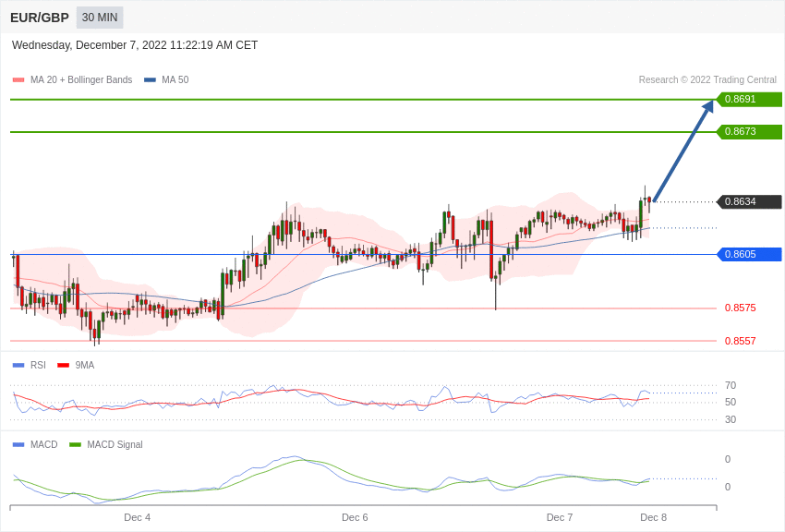785x532 pixels.
Task: Click the EUR/GBP symbol title
Action: point(40,18)
